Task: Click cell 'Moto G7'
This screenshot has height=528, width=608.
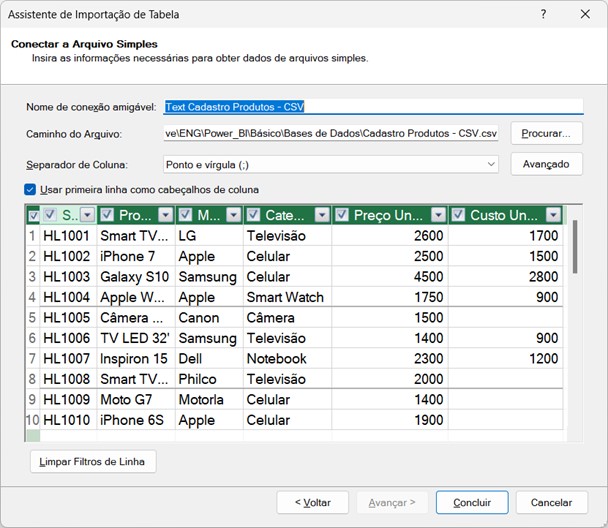Action: tap(136, 400)
